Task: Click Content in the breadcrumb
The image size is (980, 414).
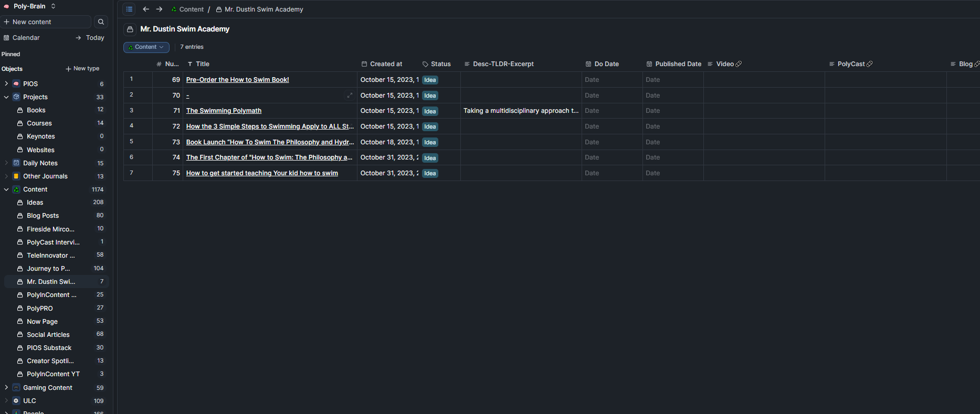Action: pos(191,9)
